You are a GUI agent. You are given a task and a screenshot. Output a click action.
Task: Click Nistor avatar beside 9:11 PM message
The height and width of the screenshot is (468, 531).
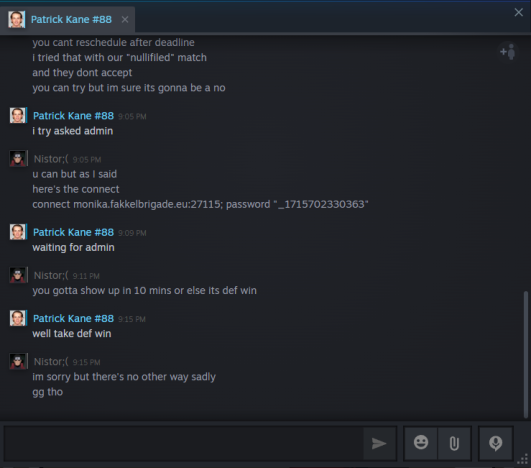pyautogui.click(x=18, y=275)
